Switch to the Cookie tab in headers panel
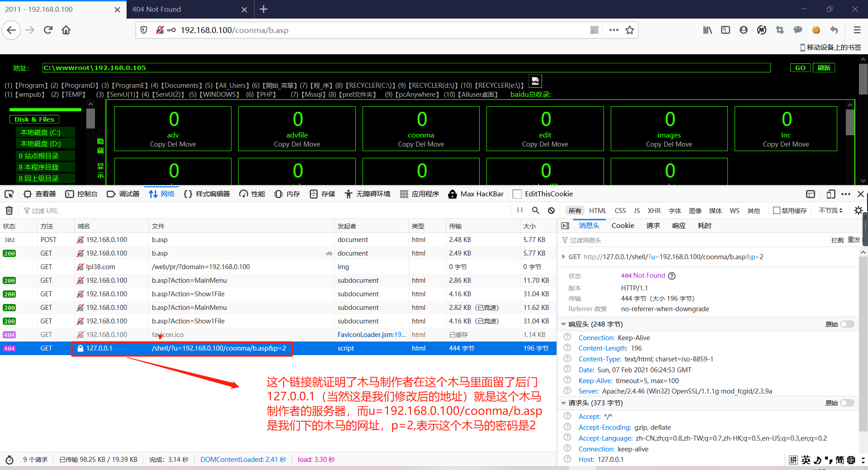The height and width of the screenshot is (470, 868). (623, 225)
